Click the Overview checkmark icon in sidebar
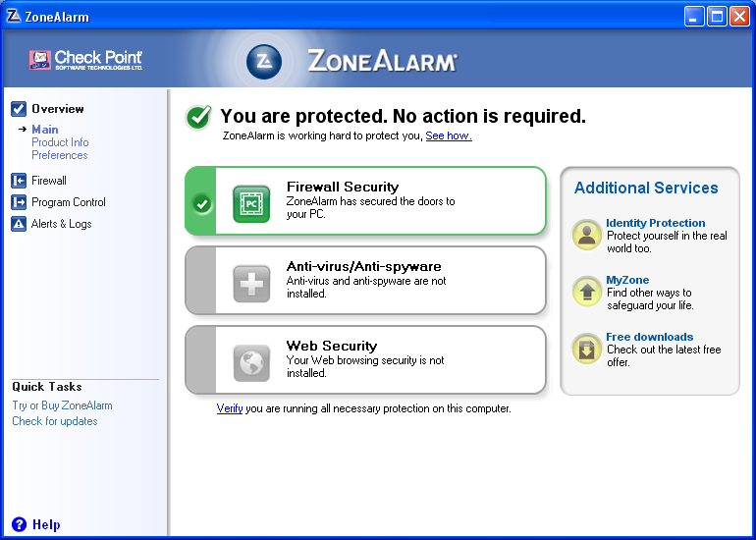The image size is (756, 540). 19,109
